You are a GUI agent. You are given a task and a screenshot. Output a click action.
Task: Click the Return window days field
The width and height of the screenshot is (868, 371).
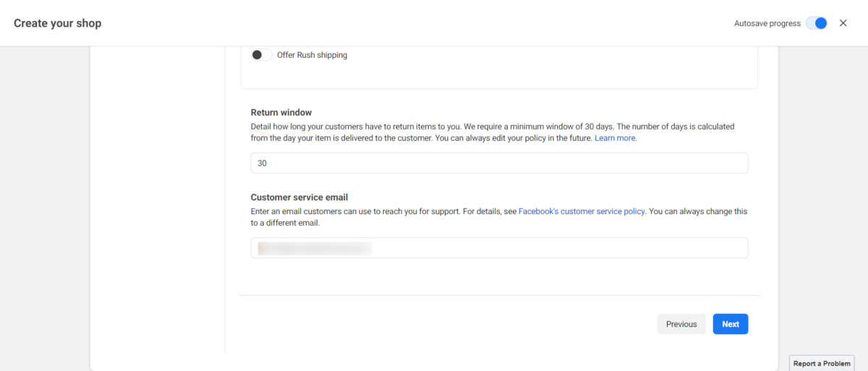coord(499,163)
